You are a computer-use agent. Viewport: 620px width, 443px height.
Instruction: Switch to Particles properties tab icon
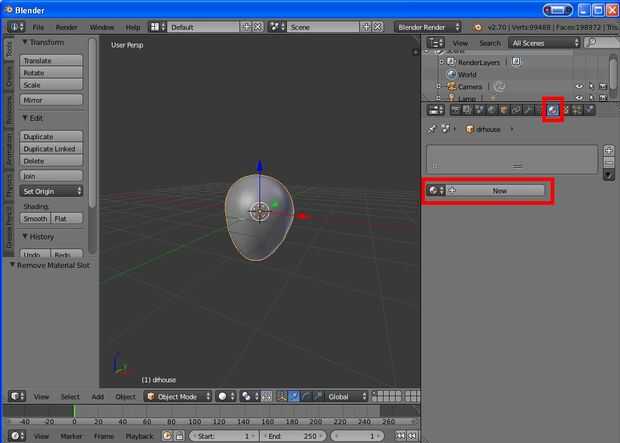click(577, 110)
